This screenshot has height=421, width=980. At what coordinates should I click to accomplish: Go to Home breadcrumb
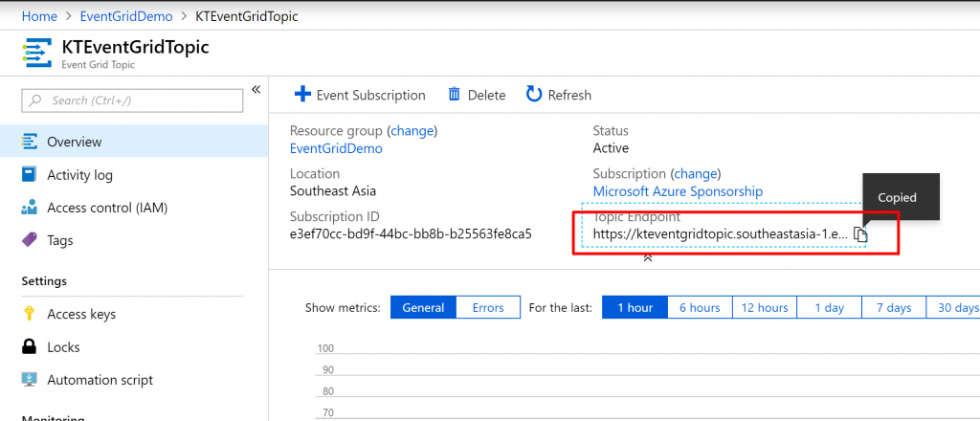click(39, 16)
